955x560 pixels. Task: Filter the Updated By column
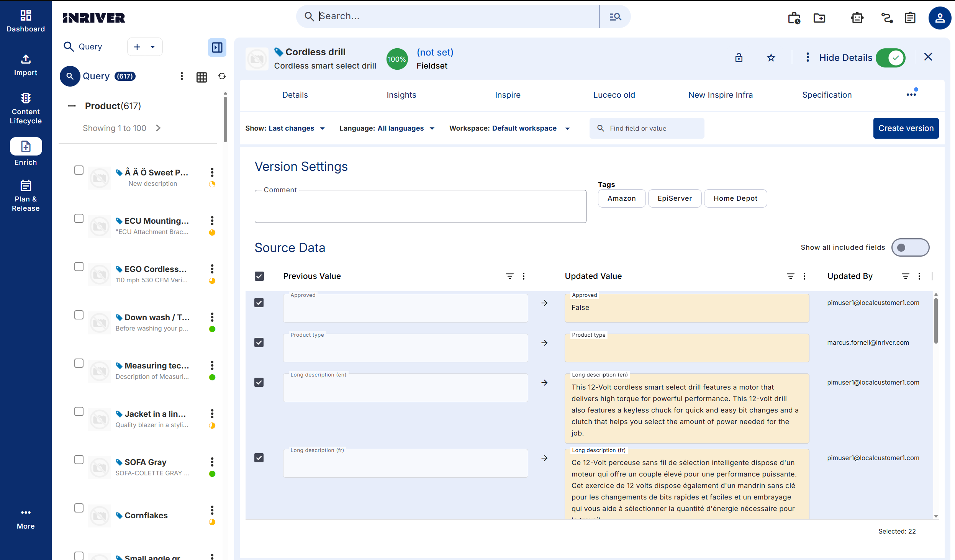905,276
